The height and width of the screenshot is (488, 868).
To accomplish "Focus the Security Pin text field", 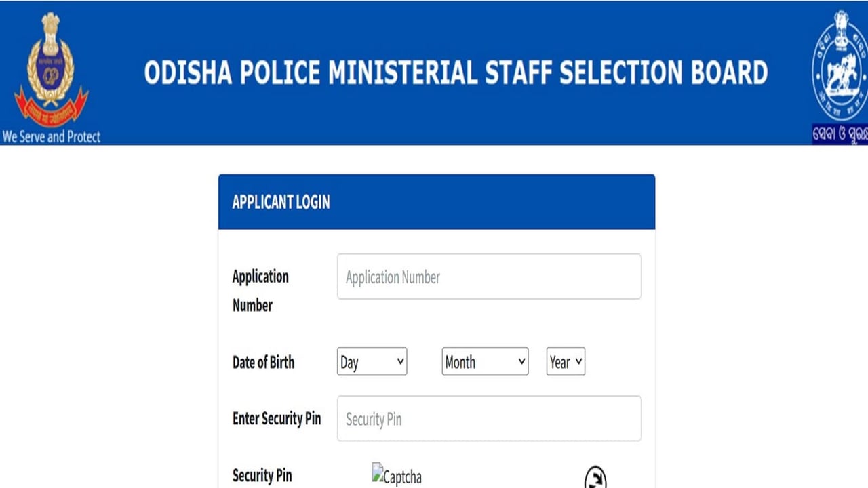I will (489, 418).
